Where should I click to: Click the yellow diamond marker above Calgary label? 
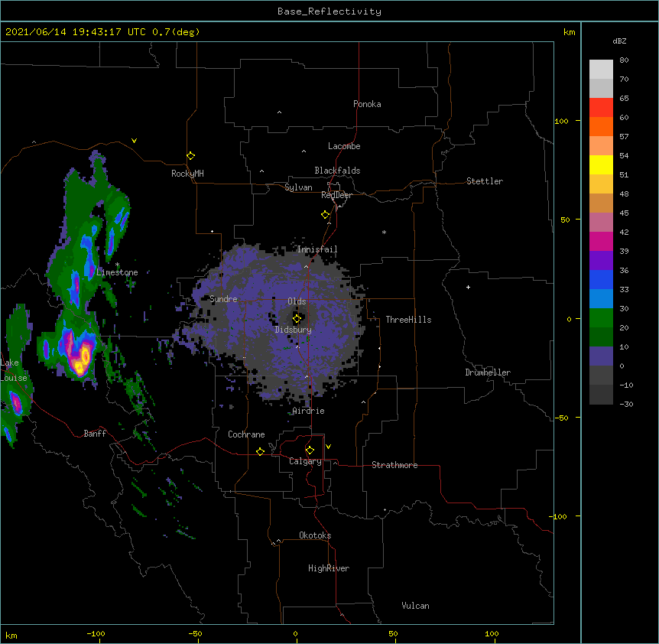pyautogui.click(x=310, y=450)
